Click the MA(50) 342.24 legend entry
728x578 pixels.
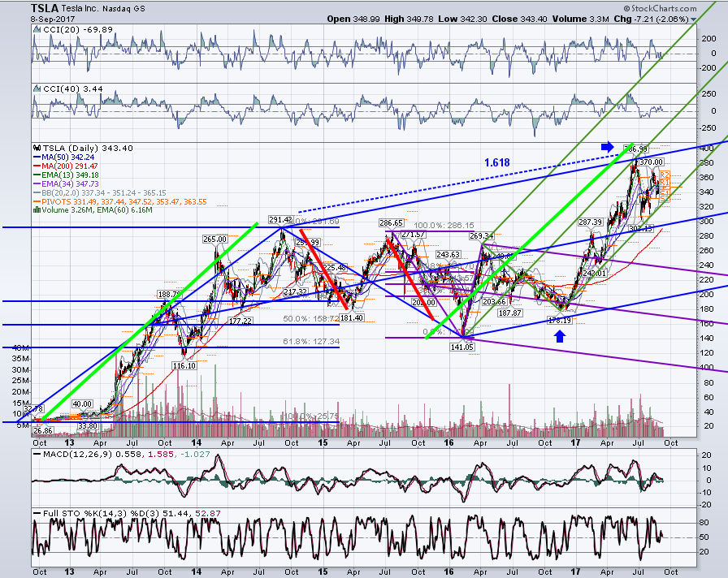point(67,157)
